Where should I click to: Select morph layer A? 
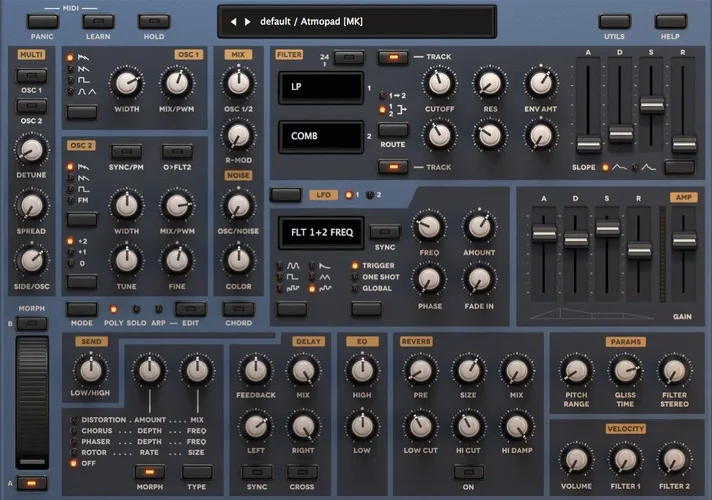click(x=31, y=483)
